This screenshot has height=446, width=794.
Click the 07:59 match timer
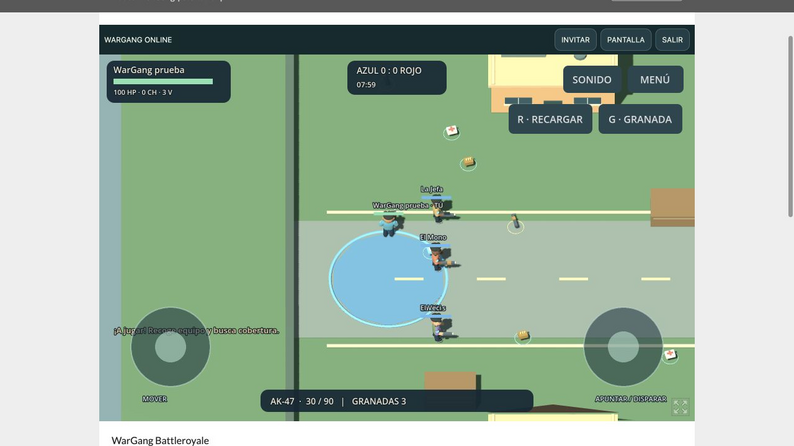point(366,85)
